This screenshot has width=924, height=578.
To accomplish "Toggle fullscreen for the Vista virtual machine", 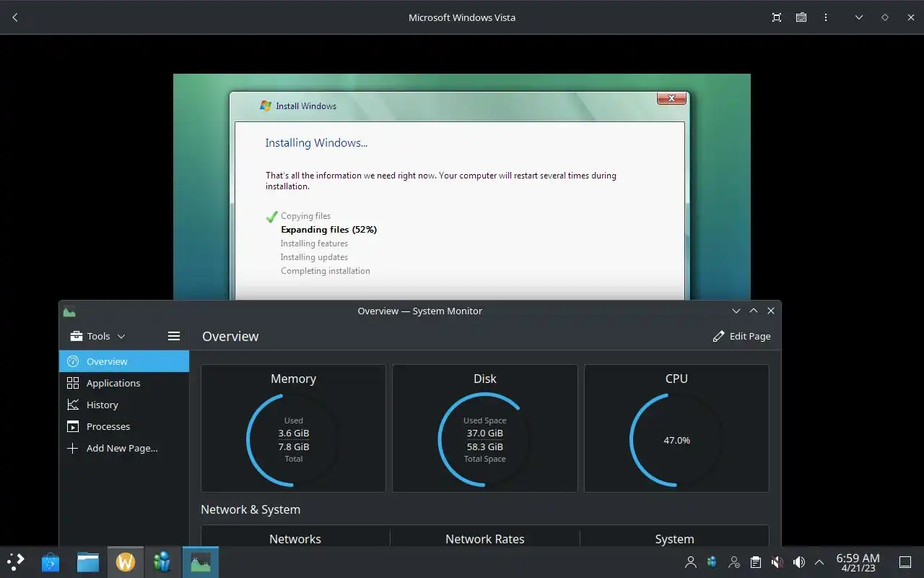I will (777, 17).
